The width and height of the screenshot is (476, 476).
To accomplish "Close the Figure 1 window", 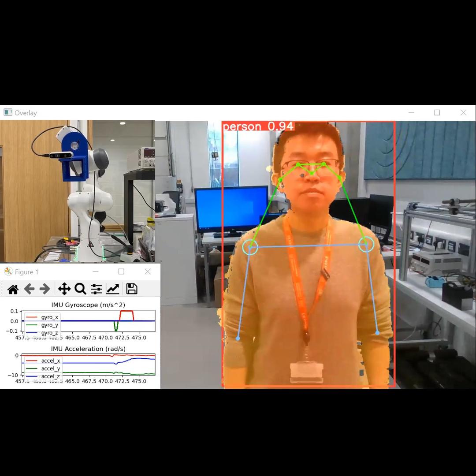I will tap(148, 272).
